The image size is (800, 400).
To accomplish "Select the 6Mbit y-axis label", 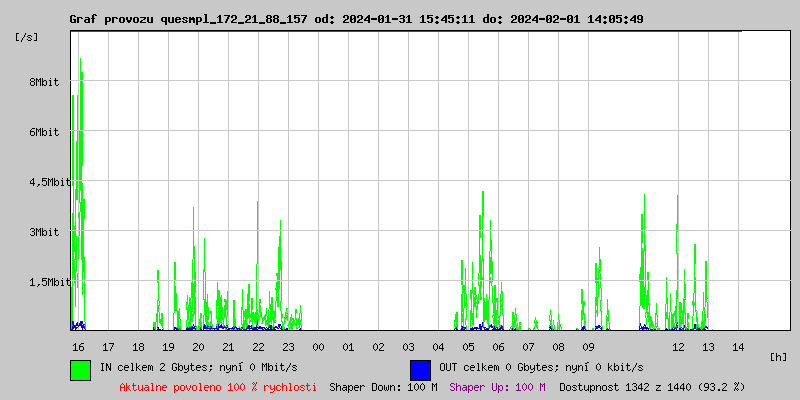I will pyautogui.click(x=44, y=132).
